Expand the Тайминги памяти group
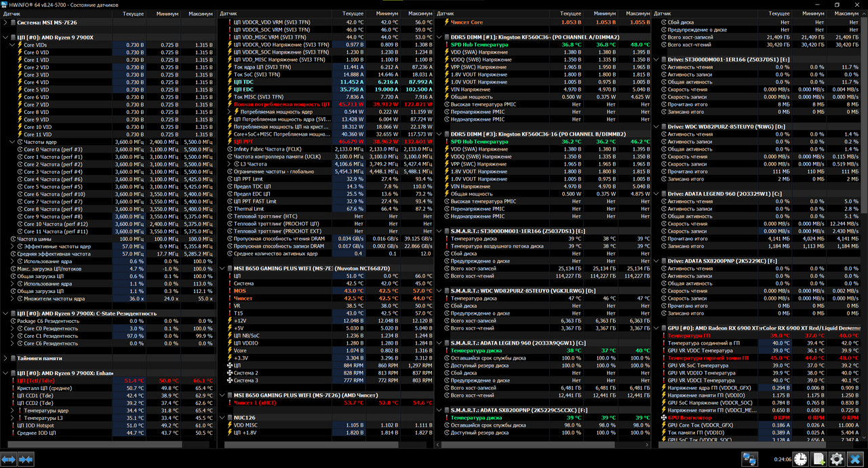868x468 pixels. 5,358
